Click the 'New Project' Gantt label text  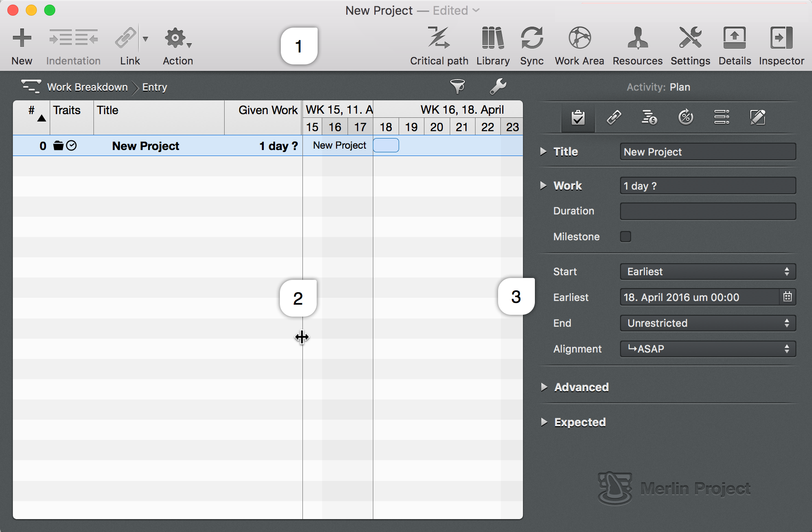click(x=339, y=145)
